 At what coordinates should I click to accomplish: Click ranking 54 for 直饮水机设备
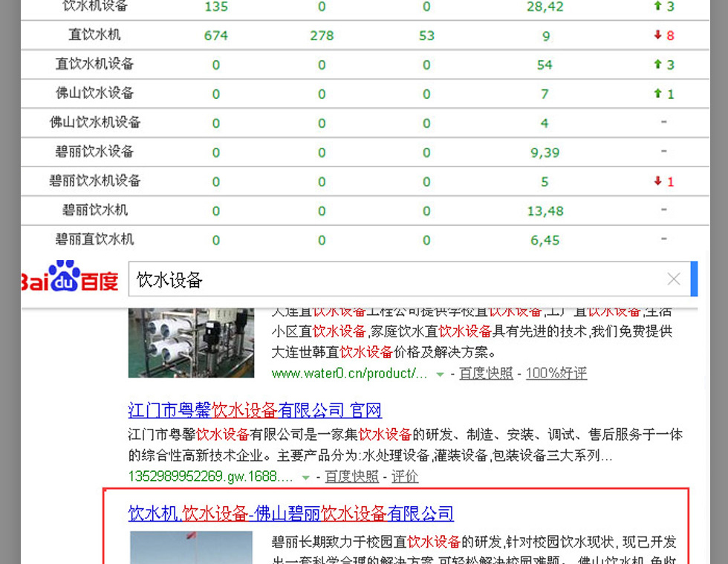pyautogui.click(x=545, y=65)
